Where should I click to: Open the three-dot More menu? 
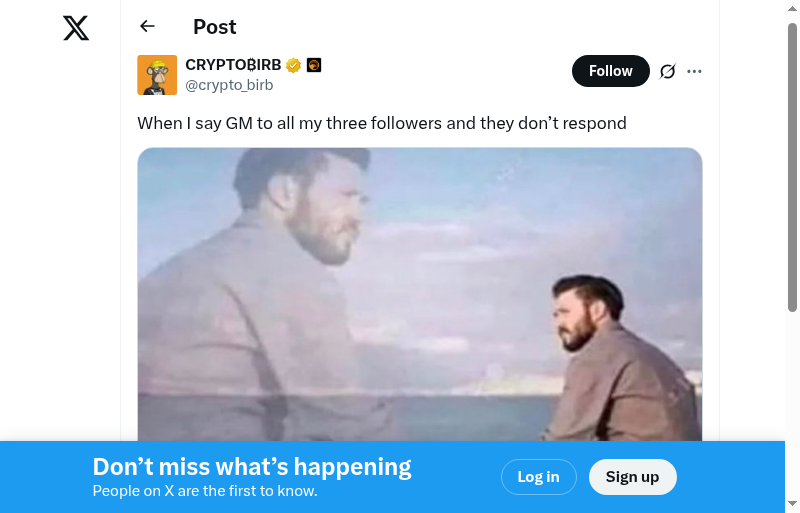coord(695,71)
